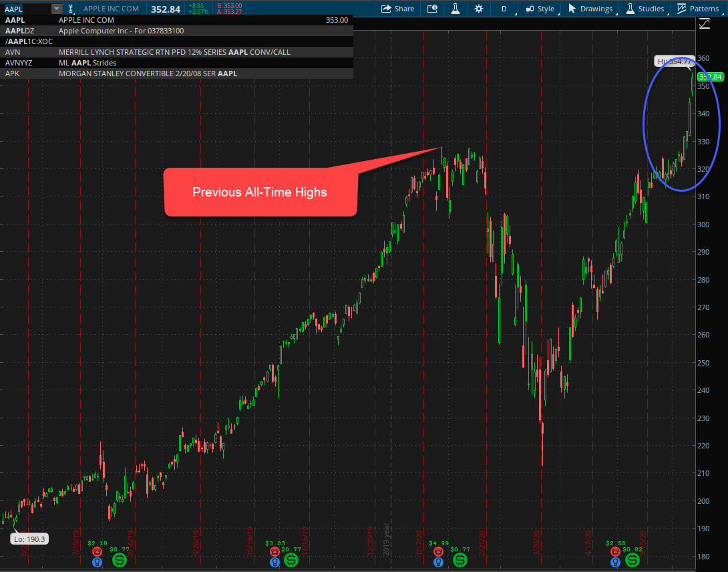The width and height of the screenshot is (728, 572).
Task: Open chart settings gear icon
Action: tap(479, 9)
